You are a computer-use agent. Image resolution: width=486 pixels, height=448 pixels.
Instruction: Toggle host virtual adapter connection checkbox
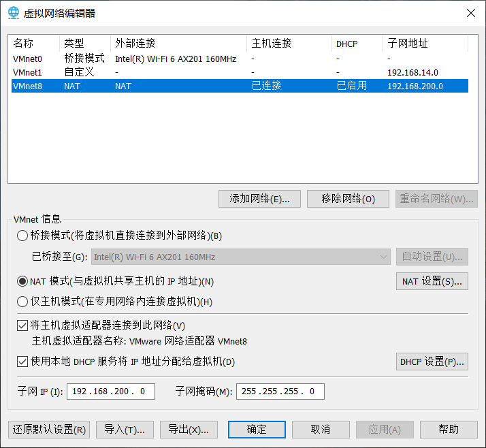pos(22,325)
